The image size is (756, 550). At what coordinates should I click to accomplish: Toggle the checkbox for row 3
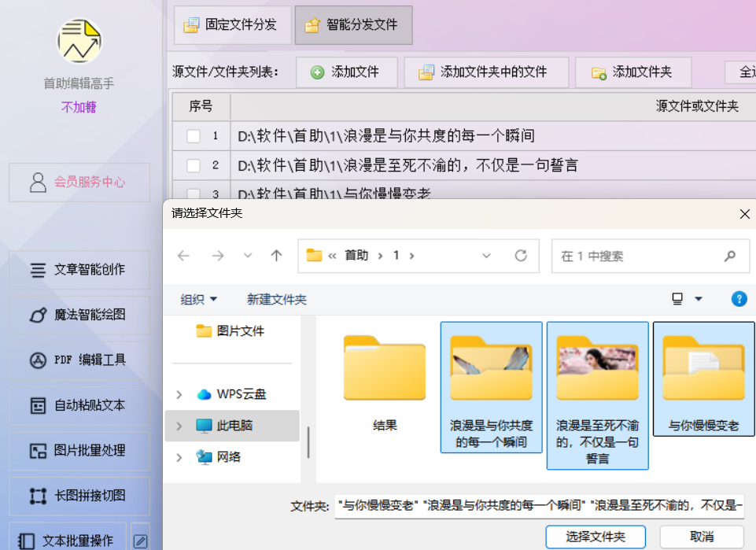[194, 193]
